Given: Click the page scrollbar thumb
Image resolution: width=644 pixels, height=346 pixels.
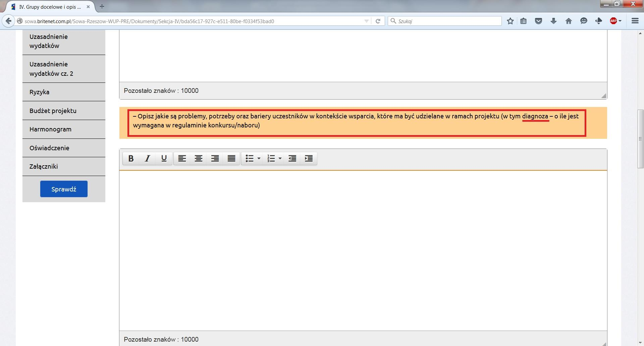Looking at the screenshot, I should 640,139.
